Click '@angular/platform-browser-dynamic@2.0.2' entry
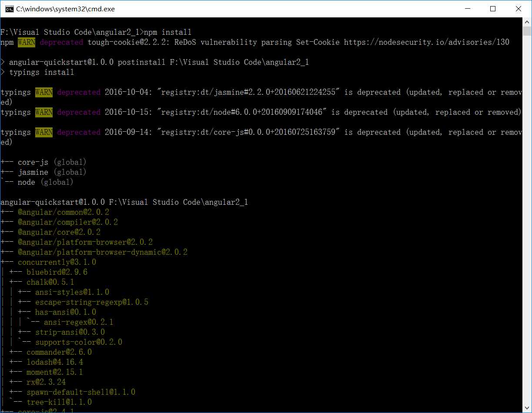 click(x=103, y=252)
